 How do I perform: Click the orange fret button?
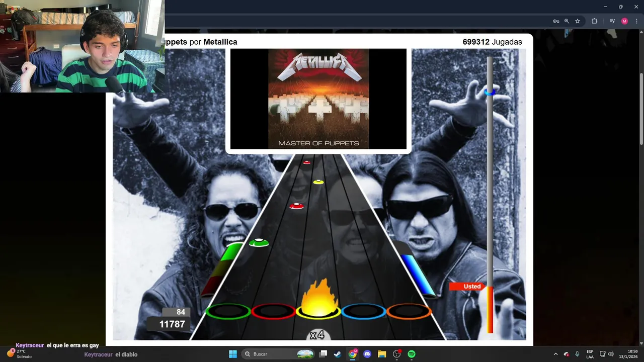[409, 312]
